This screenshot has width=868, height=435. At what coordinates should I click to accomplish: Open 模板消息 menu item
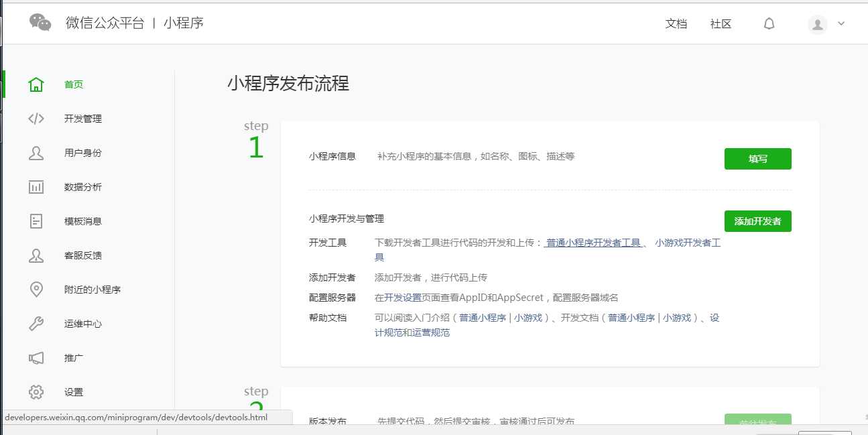(83, 221)
